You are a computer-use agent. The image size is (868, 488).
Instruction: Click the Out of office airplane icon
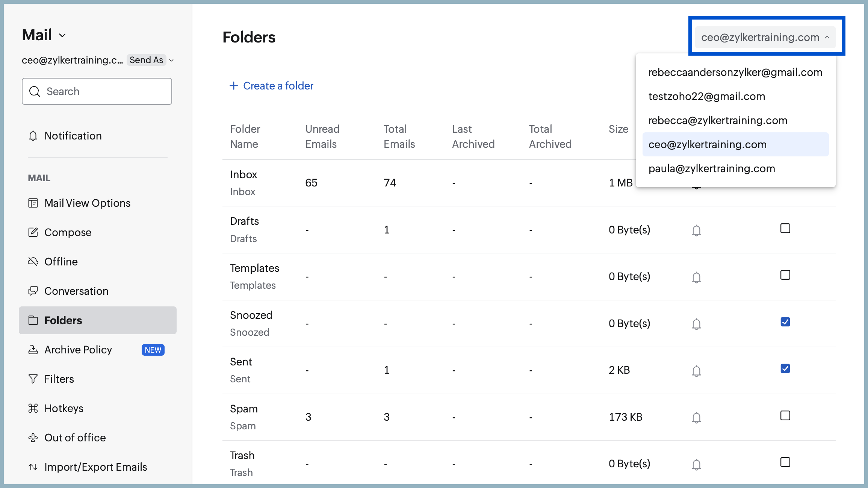[x=33, y=438]
